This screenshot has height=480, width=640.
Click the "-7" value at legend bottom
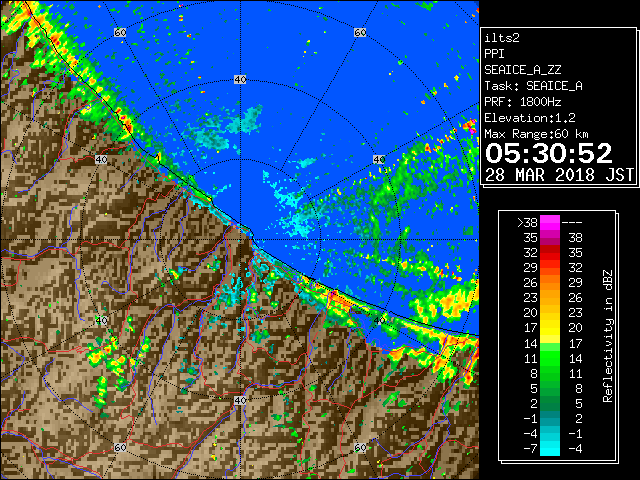(x=530, y=449)
